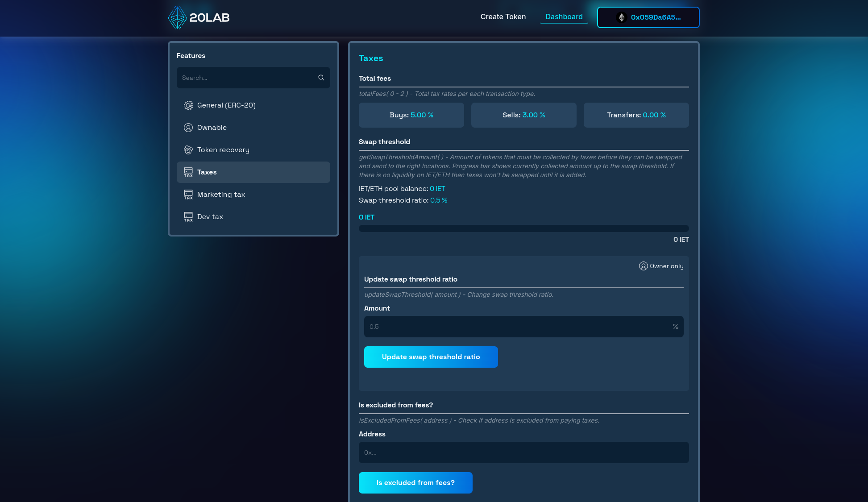Focus the Address 0x... input field
868x502 pixels.
pos(524,452)
